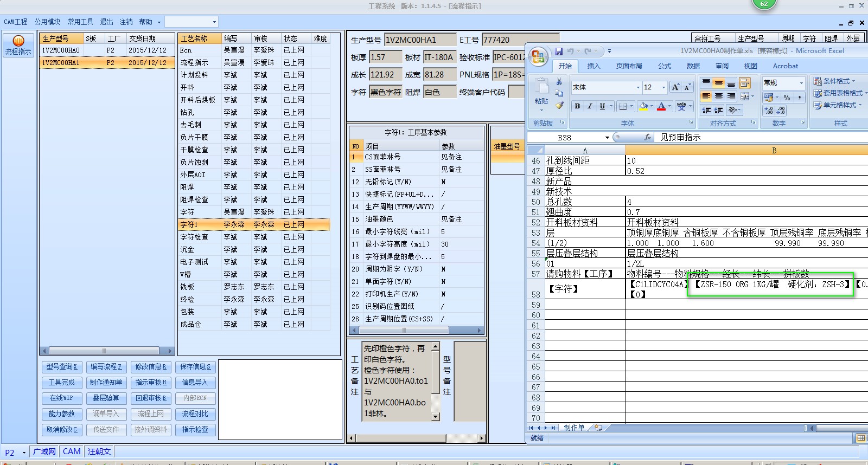Screen dimensions: 868x465
Task: Toggle Bold formatting in Excel
Action: (x=578, y=106)
